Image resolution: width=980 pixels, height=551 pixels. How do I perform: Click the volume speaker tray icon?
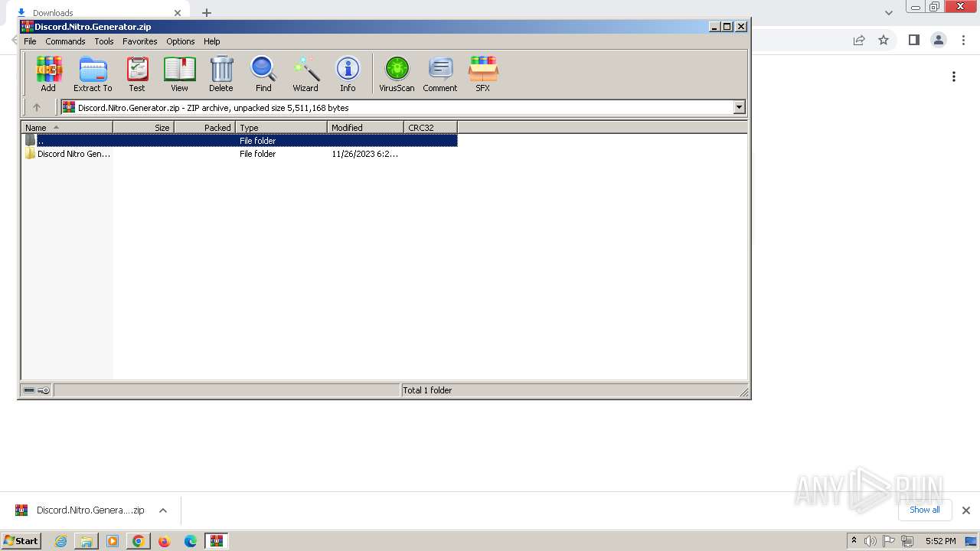tap(871, 541)
